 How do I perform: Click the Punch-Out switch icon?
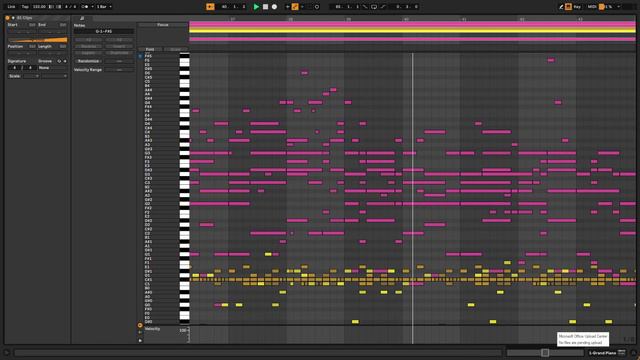tap(383, 7)
